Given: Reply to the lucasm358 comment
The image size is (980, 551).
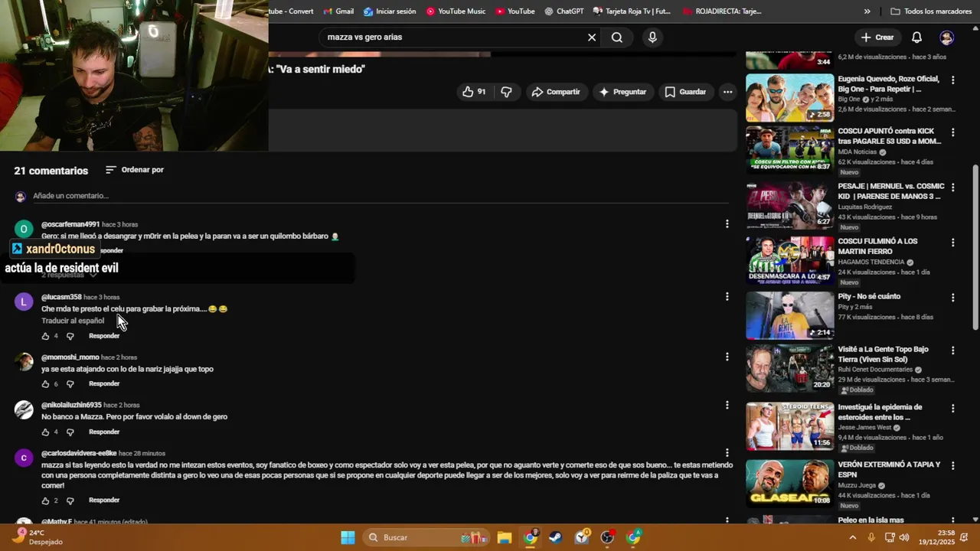Looking at the screenshot, I should pos(104,336).
